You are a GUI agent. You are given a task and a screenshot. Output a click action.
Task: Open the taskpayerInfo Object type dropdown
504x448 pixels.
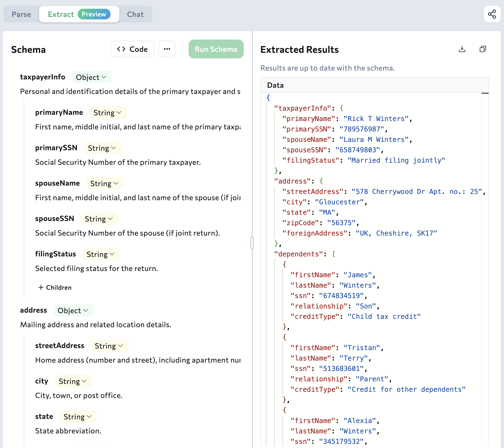coord(91,77)
